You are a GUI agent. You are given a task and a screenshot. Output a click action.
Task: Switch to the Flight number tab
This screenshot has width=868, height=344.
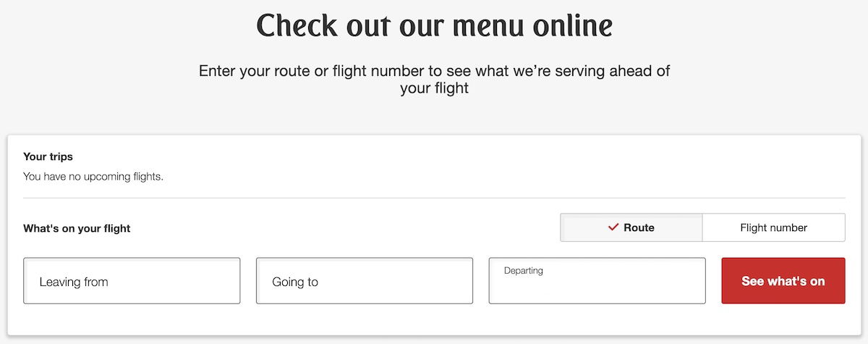pyautogui.click(x=773, y=227)
